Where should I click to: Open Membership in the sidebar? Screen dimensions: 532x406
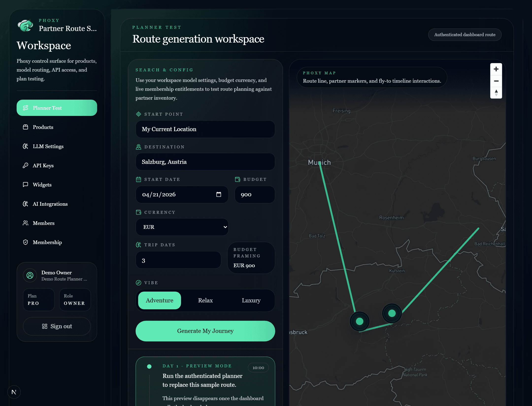(57, 242)
